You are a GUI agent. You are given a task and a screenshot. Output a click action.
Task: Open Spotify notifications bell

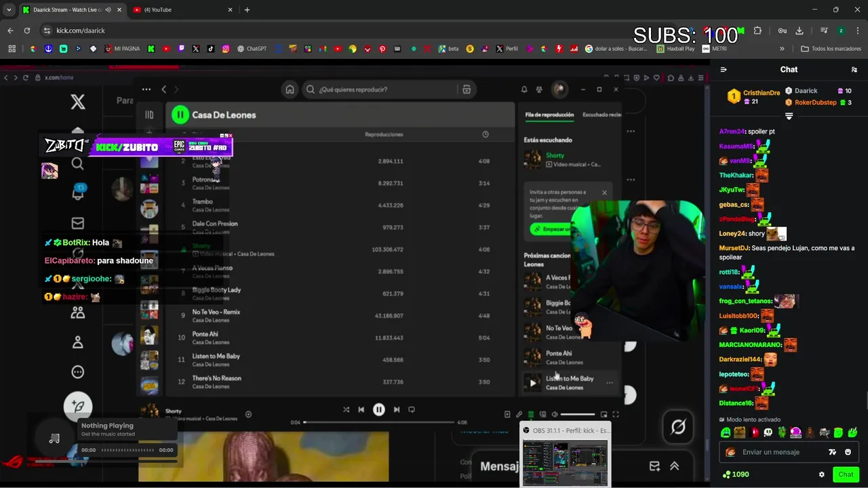tap(524, 89)
